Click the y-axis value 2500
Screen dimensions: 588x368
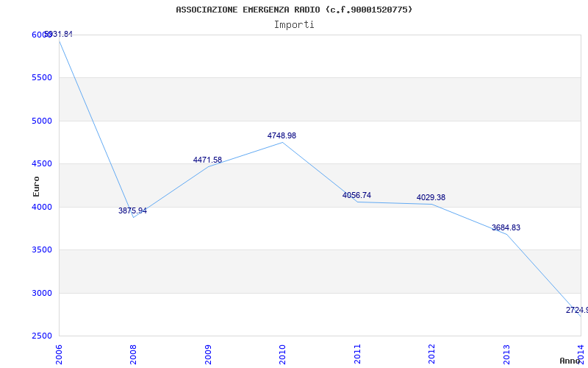(42, 336)
